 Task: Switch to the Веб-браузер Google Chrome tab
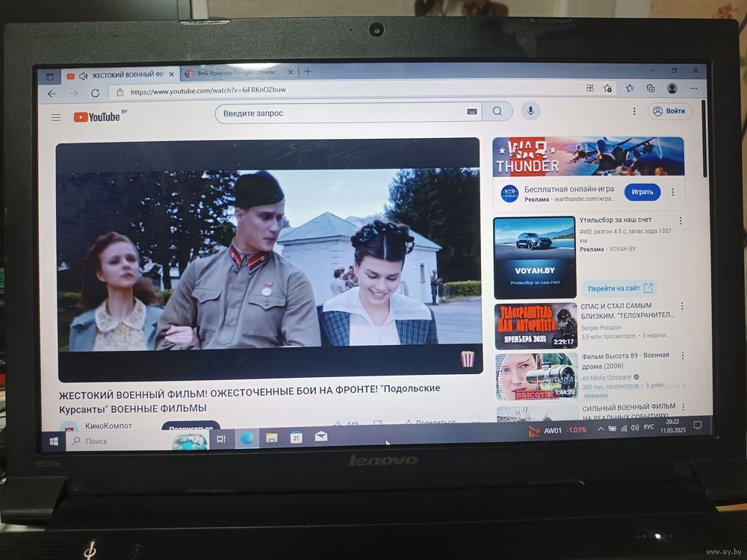(x=238, y=73)
